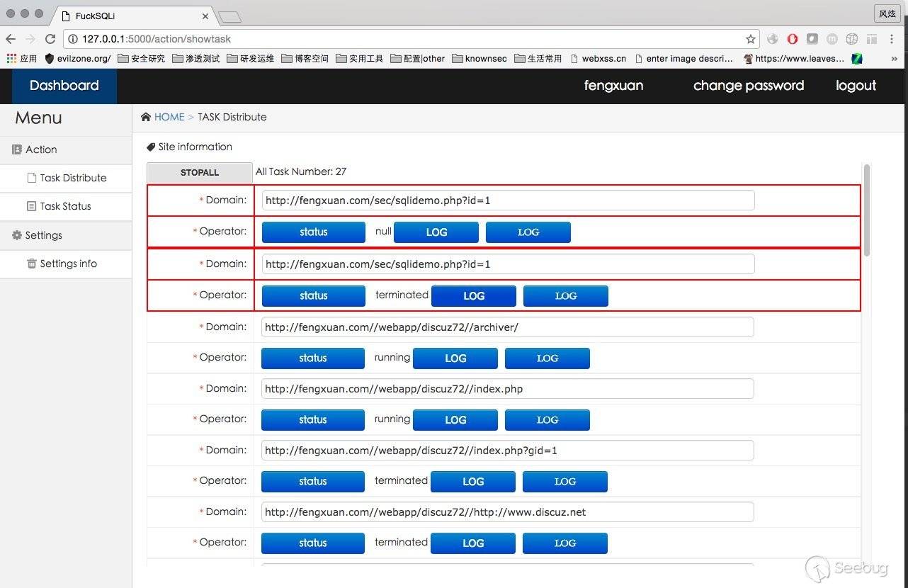Click status button for the null task
908x588 pixels.
pyautogui.click(x=313, y=232)
